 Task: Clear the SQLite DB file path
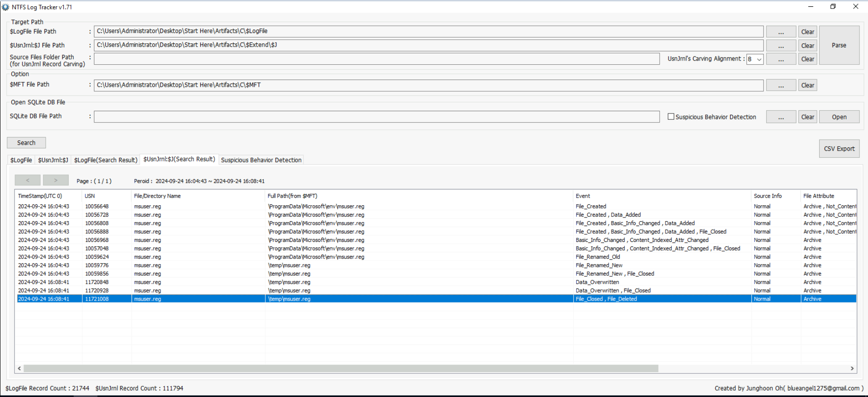click(807, 117)
